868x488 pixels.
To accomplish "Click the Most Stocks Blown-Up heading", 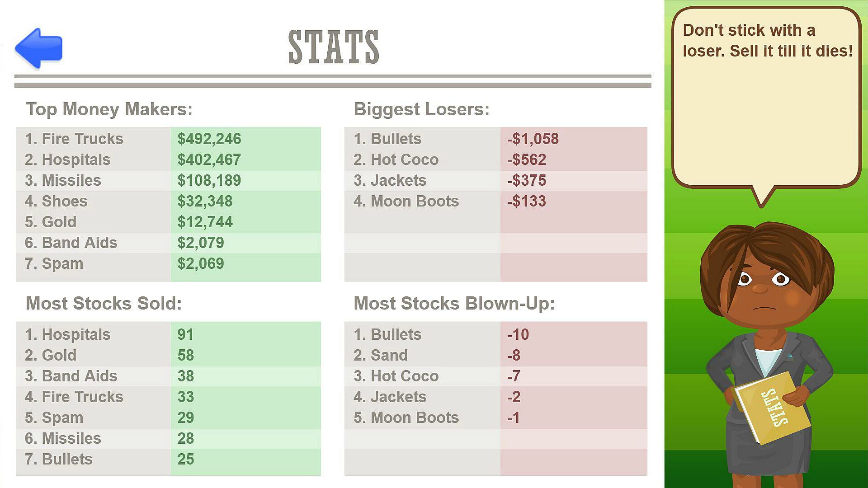I will pos(454,303).
